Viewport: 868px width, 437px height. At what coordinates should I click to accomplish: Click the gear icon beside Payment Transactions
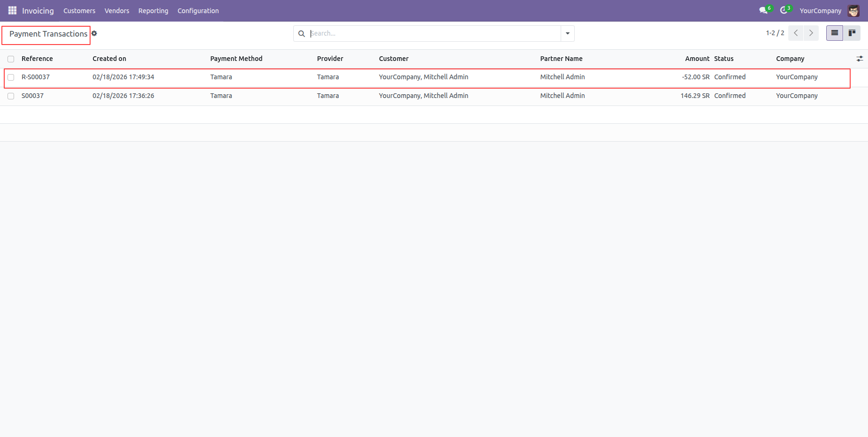pyautogui.click(x=94, y=33)
